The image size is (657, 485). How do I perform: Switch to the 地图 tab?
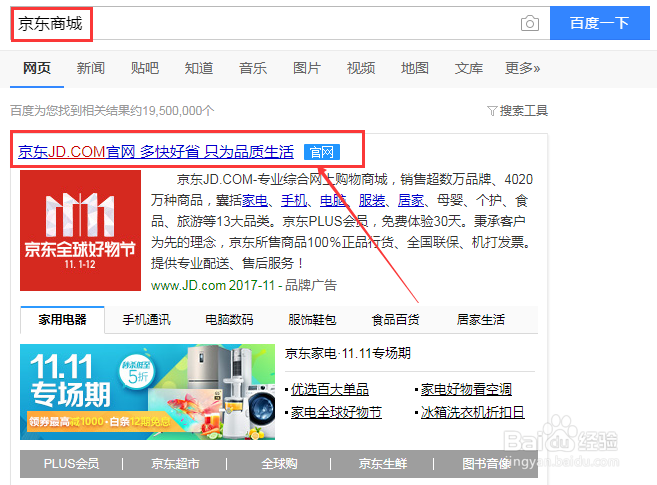pos(415,68)
